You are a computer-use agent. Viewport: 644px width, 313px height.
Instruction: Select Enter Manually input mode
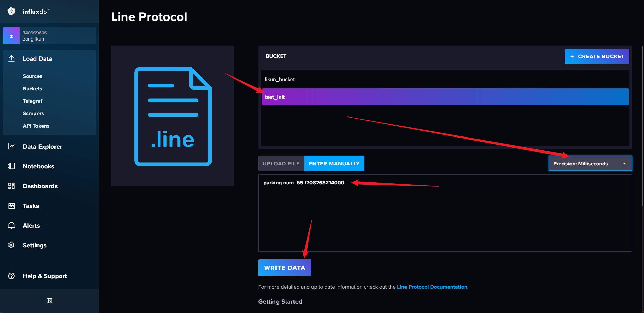coord(334,164)
